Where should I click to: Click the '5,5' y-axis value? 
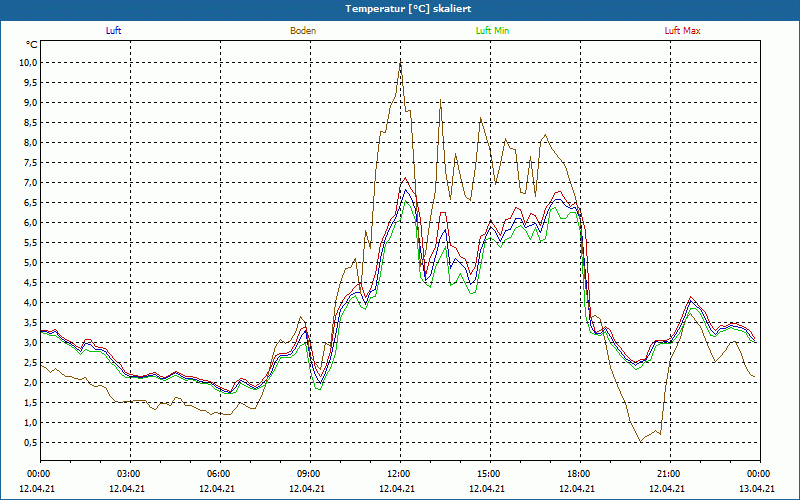tap(31, 243)
